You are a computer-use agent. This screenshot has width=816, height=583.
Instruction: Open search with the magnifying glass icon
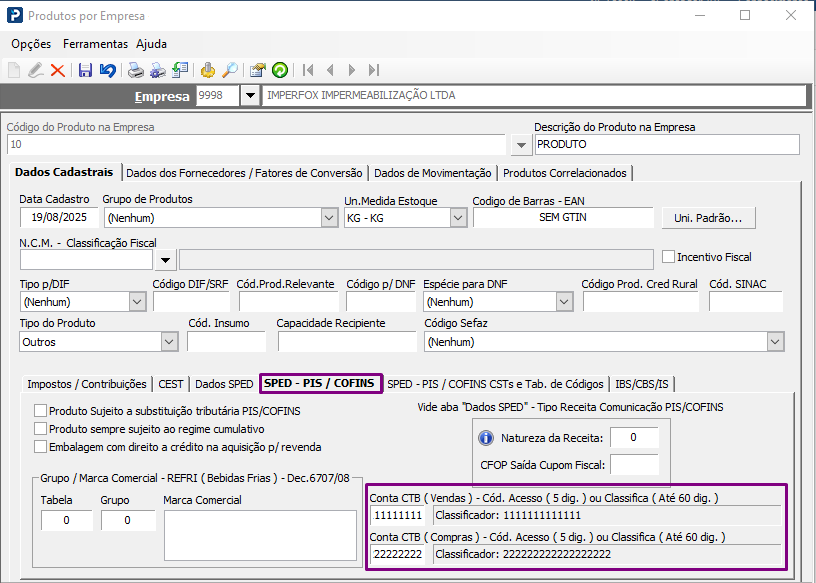(230, 70)
